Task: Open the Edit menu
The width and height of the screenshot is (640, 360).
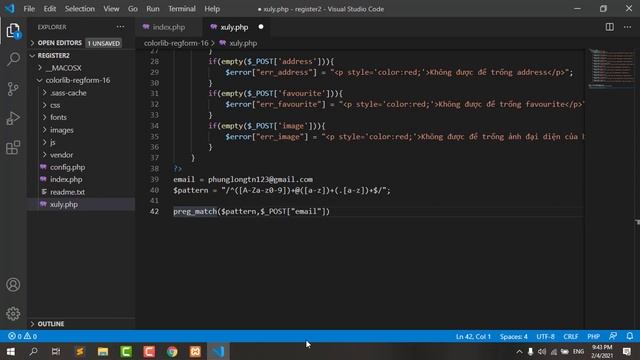Action: [50, 9]
